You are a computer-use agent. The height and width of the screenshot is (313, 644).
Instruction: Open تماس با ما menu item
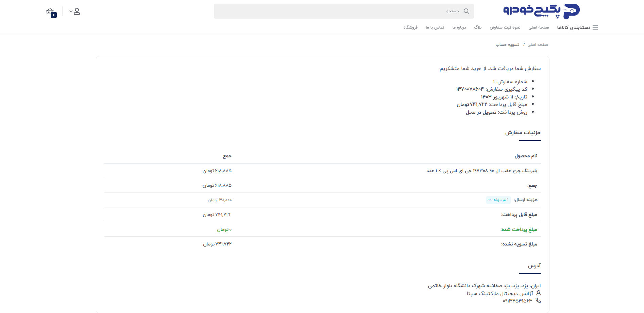(x=435, y=27)
